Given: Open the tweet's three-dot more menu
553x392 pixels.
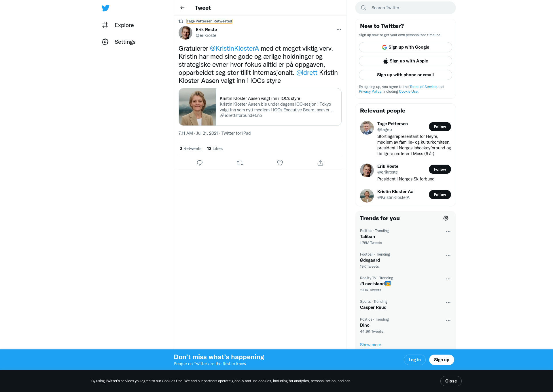Looking at the screenshot, I should coord(339,30).
